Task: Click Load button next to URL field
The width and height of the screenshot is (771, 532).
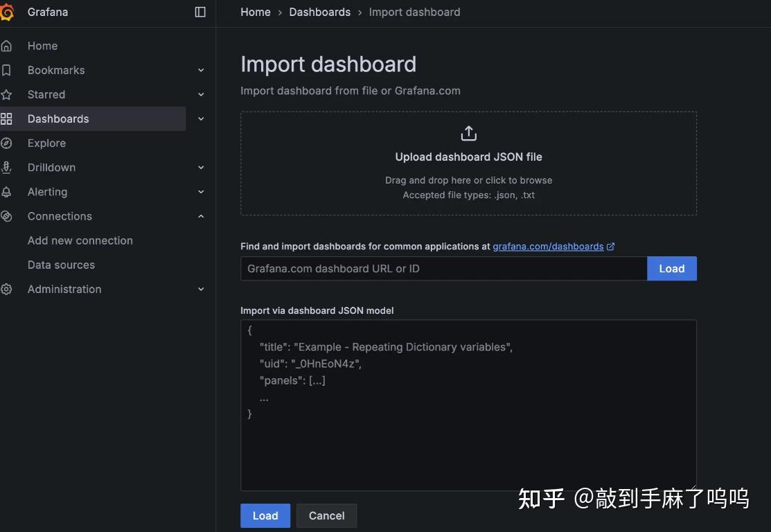Action: tap(672, 269)
